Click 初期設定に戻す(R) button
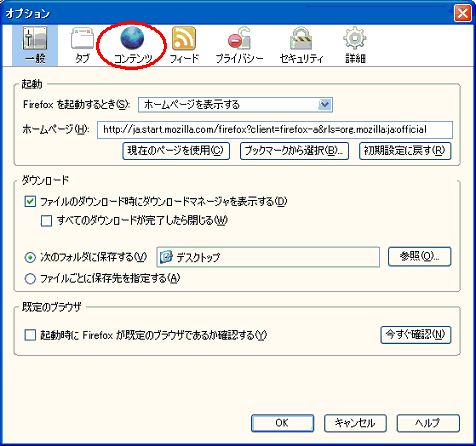Image resolution: width=476 pixels, height=446 pixels. pos(405,151)
